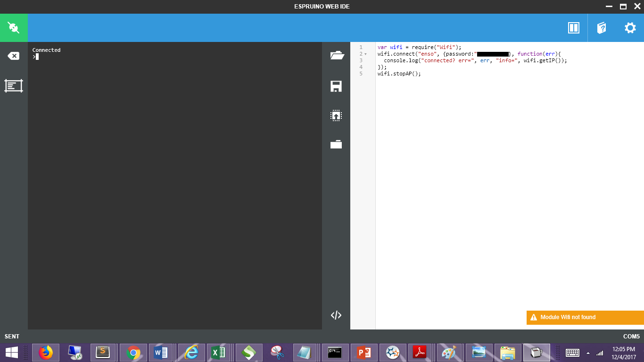644x362 pixels.
Task: Open Settings gear icon
Action: tap(630, 28)
